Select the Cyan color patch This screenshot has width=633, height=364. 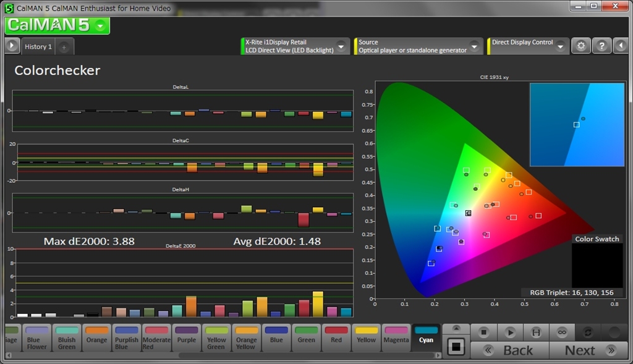tap(426, 337)
